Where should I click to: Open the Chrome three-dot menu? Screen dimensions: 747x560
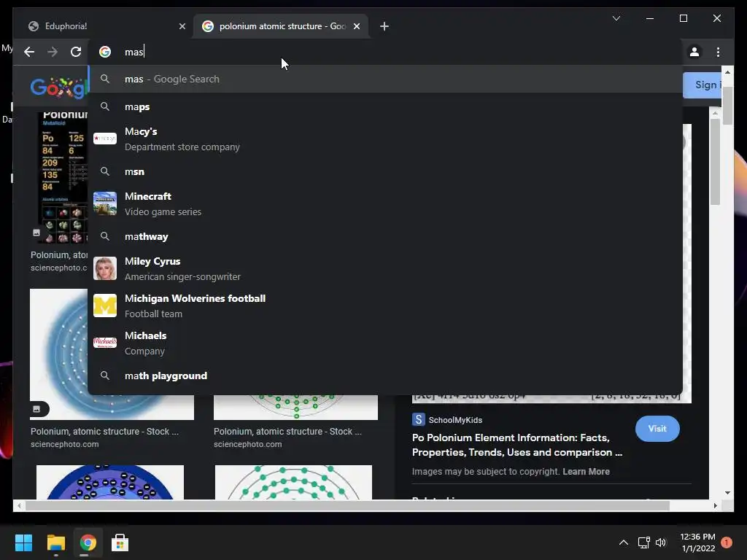pyautogui.click(x=718, y=52)
